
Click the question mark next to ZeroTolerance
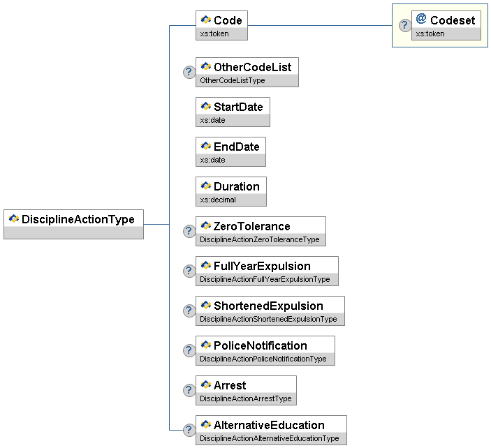pyautogui.click(x=189, y=231)
